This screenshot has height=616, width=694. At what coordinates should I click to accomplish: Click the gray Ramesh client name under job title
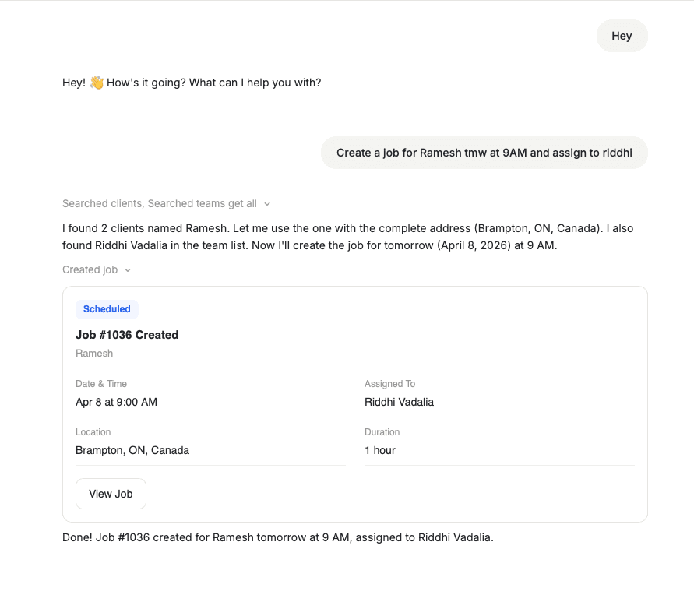[x=94, y=354]
